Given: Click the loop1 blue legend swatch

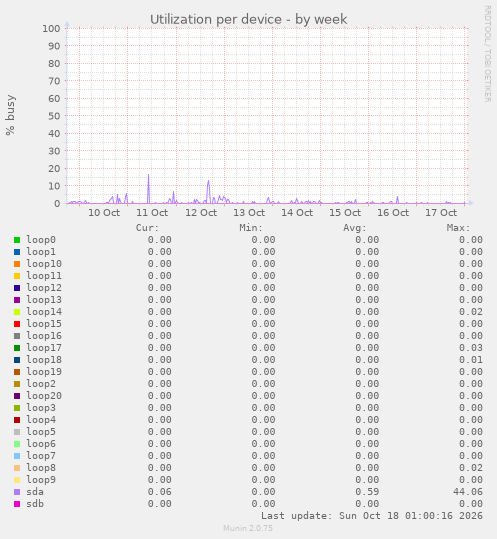Looking at the screenshot, I should (x=17, y=252).
